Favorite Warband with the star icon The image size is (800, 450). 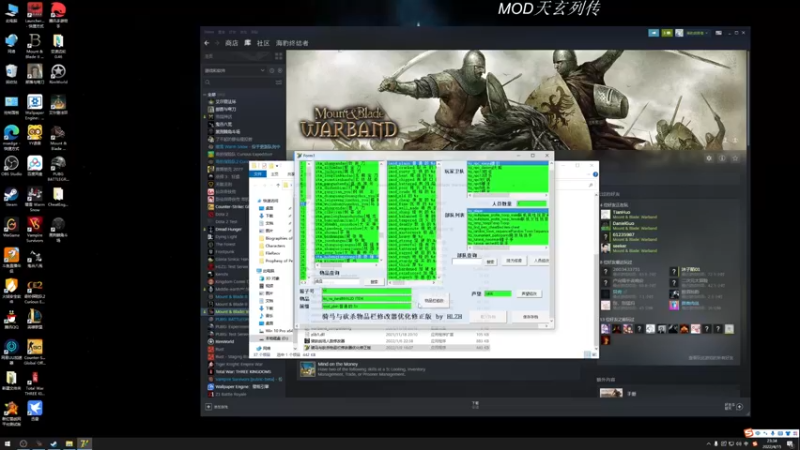coord(735,158)
